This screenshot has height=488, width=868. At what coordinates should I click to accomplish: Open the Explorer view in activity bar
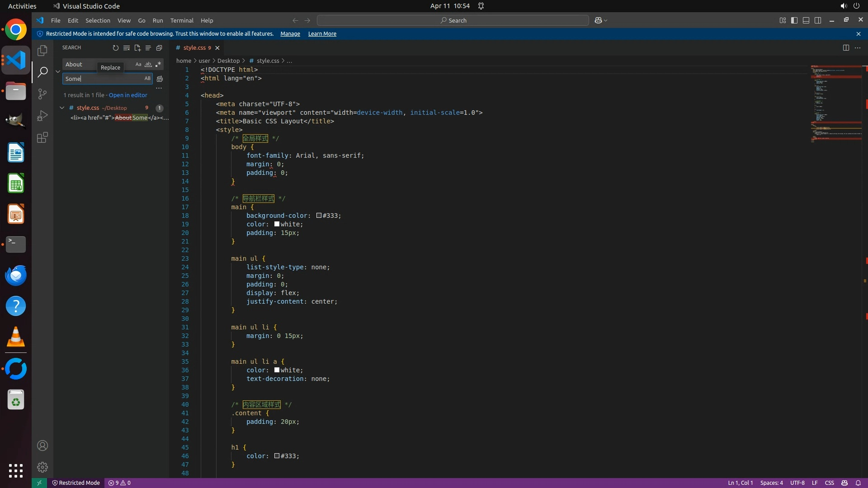(42, 51)
